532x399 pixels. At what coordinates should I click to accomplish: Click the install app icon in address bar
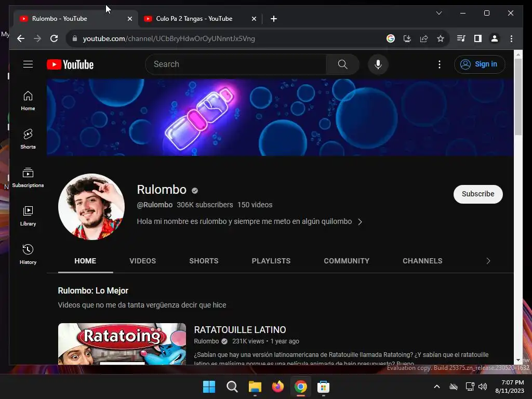[407, 38]
